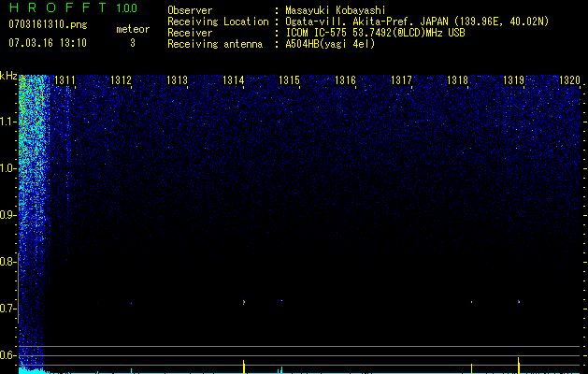The height and width of the screenshot is (374, 588).
Task: Click the 0.9 kHz frequency label
Action: (x=7, y=215)
